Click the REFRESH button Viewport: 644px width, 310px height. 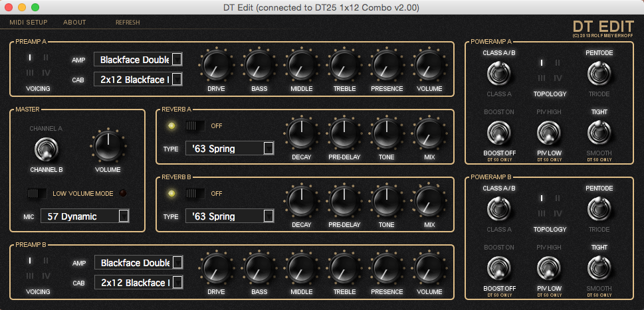click(128, 22)
